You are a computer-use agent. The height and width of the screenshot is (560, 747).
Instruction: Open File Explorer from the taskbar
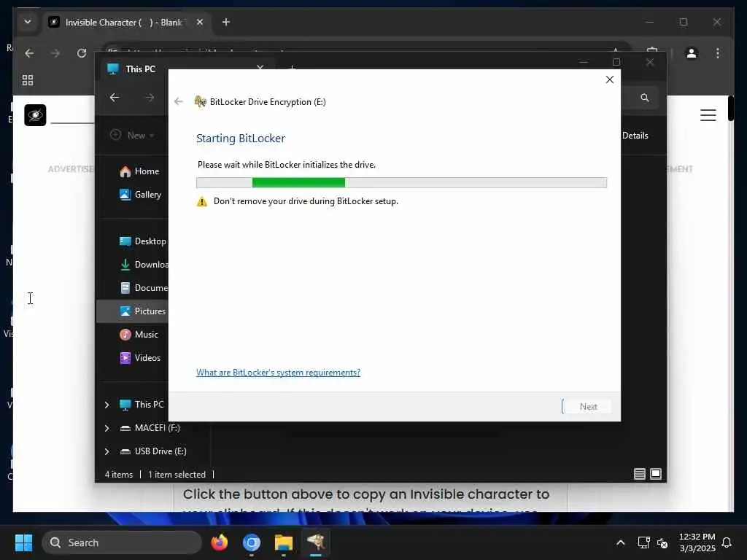tap(284, 542)
